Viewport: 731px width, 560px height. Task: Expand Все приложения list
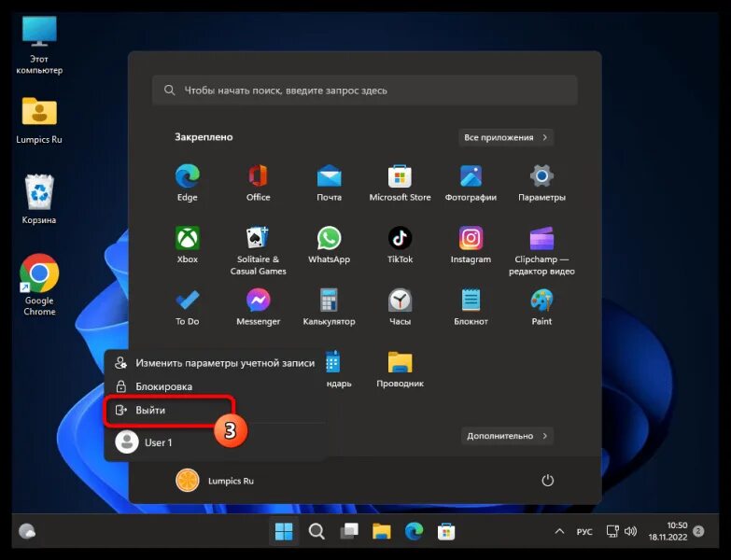click(506, 137)
